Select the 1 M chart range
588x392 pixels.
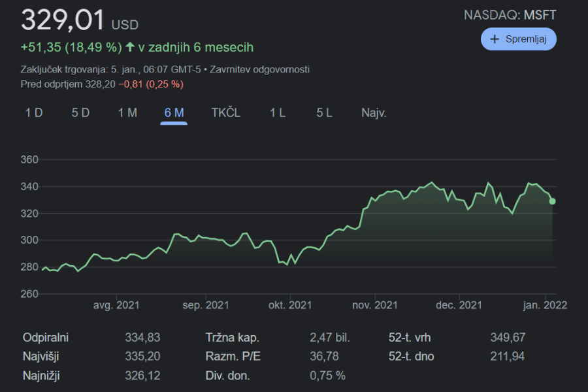click(x=127, y=113)
